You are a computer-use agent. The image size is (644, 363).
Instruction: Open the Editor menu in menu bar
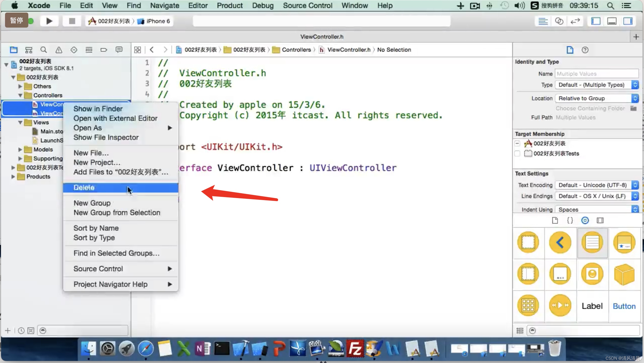[x=198, y=6]
